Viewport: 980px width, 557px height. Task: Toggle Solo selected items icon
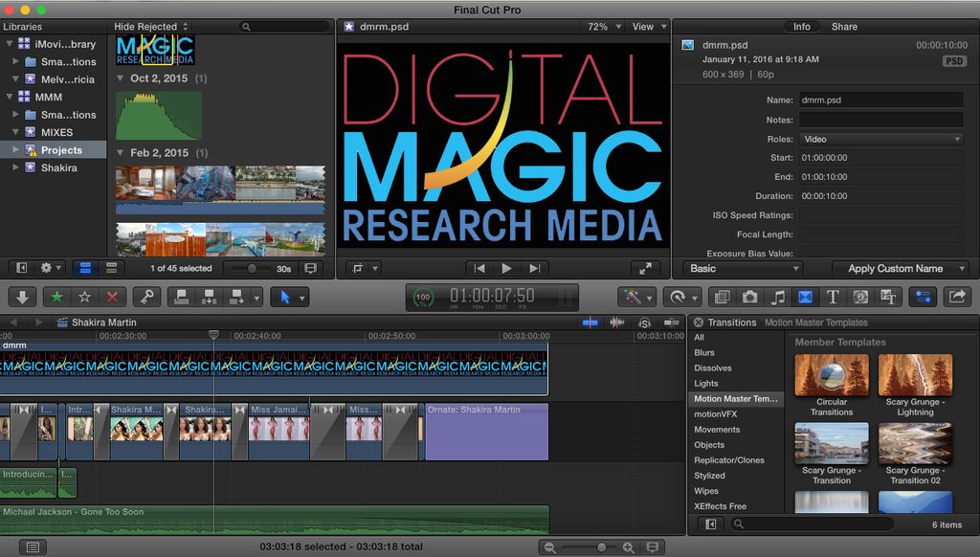[x=644, y=323]
